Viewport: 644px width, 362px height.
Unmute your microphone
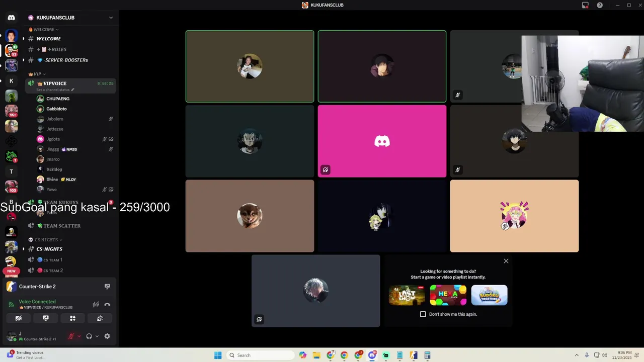click(71, 336)
